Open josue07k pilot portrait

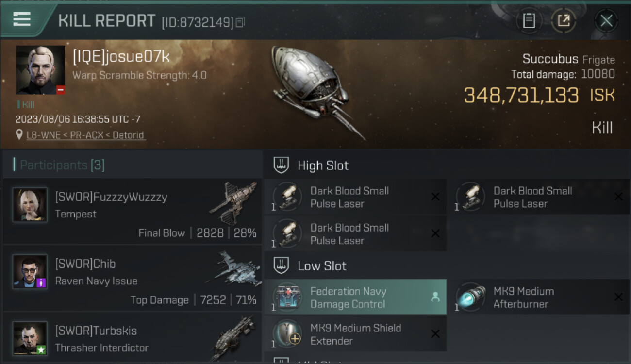click(x=40, y=70)
